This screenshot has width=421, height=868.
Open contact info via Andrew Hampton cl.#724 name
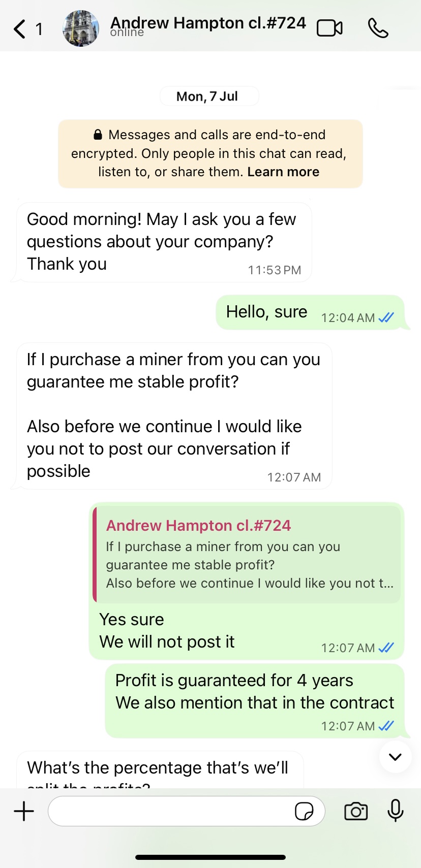tap(208, 23)
